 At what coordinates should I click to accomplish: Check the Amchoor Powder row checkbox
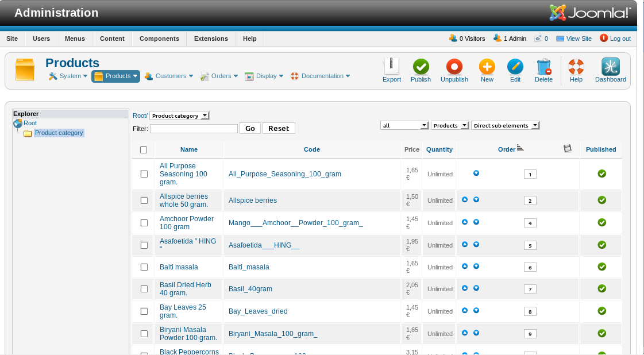point(144,223)
